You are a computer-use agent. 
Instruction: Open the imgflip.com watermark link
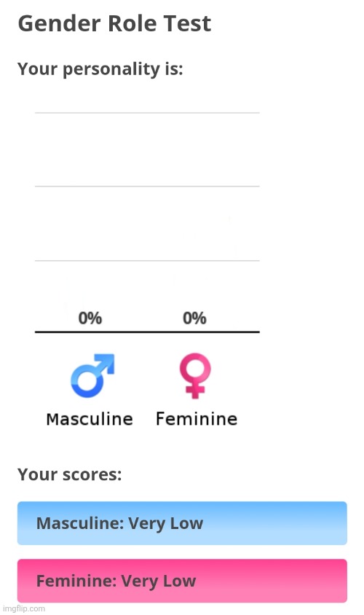pyautogui.click(x=24, y=608)
